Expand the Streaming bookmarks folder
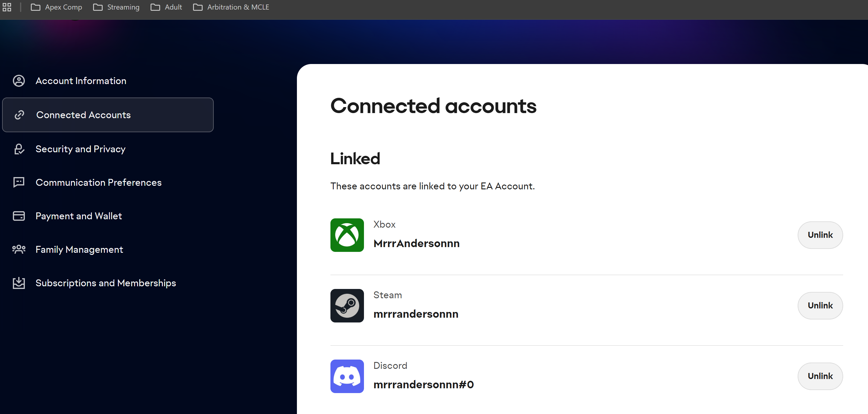The height and width of the screenshot is (414, 868). 116,7
